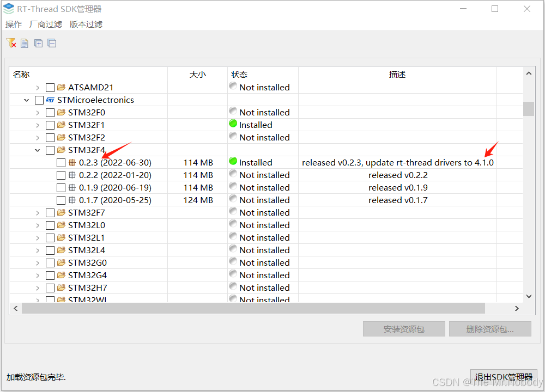Expand the STM32L4 tree node
The height and width of the screenshot is (392, 545).
tap(38, 250)
